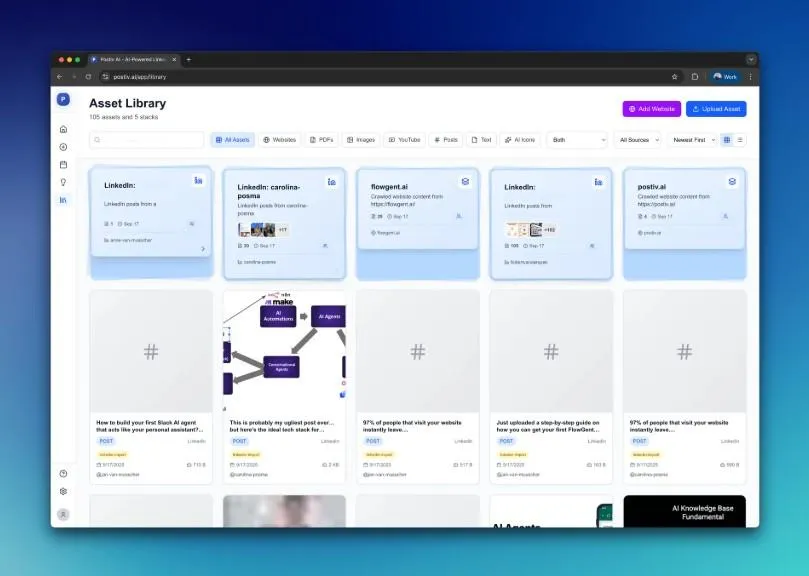This screenshot has height=576, width=809.
Task: Click the '+102' image count on LinkedIn stack
Action: pos(549,230)
